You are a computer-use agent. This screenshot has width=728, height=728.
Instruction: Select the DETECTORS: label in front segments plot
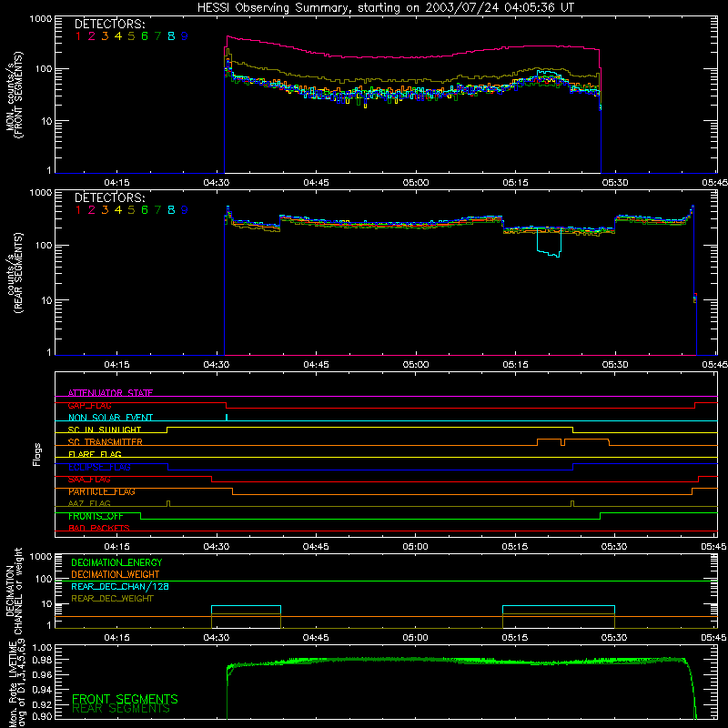[110, 24]
